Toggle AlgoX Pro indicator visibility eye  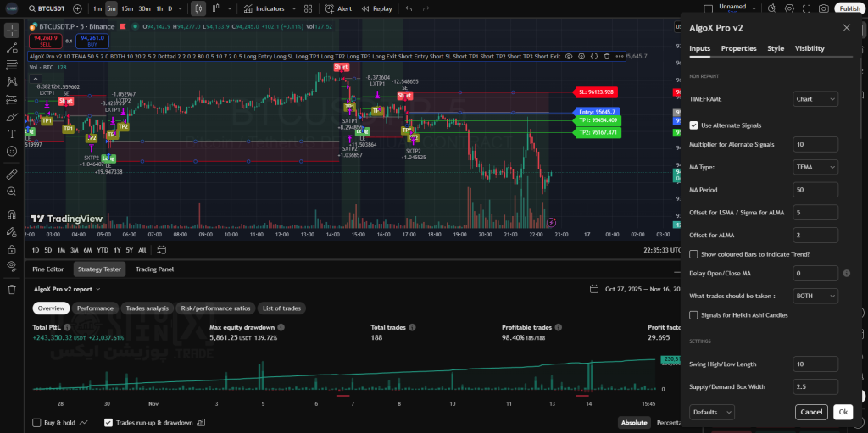[x=569, y=57]
